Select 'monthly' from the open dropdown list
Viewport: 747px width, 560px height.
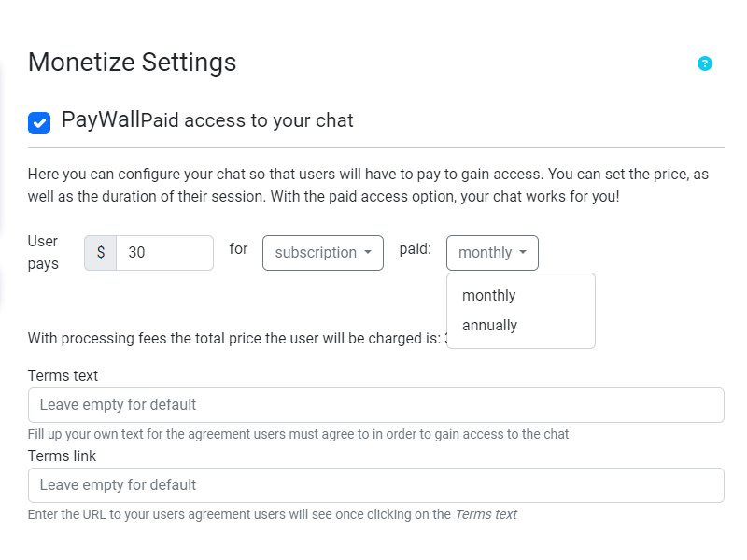point(488,295)
